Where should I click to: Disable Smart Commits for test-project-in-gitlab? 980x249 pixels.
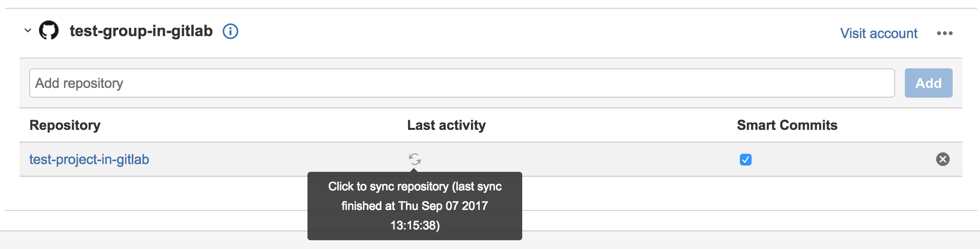tap(745, 160)
